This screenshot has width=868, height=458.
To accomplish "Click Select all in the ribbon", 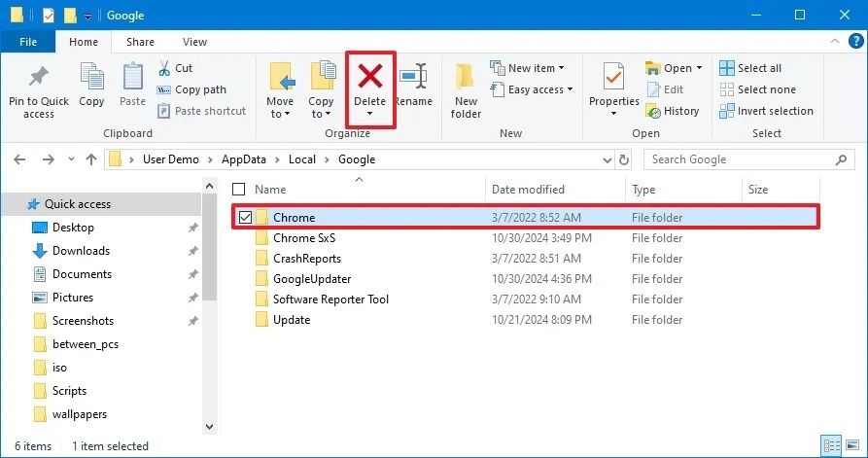I will point(750,68).
